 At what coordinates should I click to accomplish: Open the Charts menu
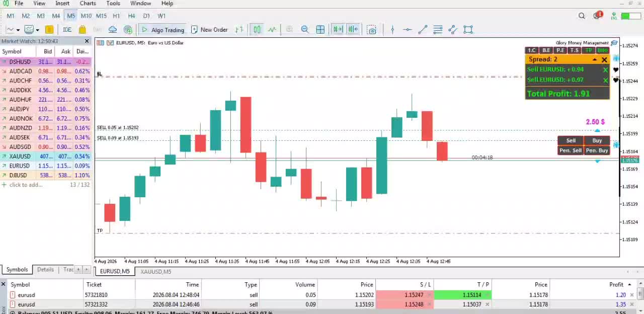(x=88, y=4)
